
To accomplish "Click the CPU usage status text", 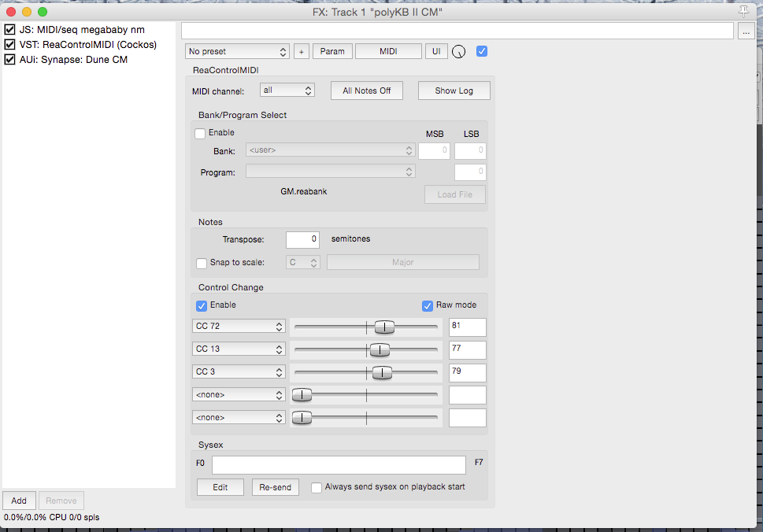I will click(x=52, y=517).
